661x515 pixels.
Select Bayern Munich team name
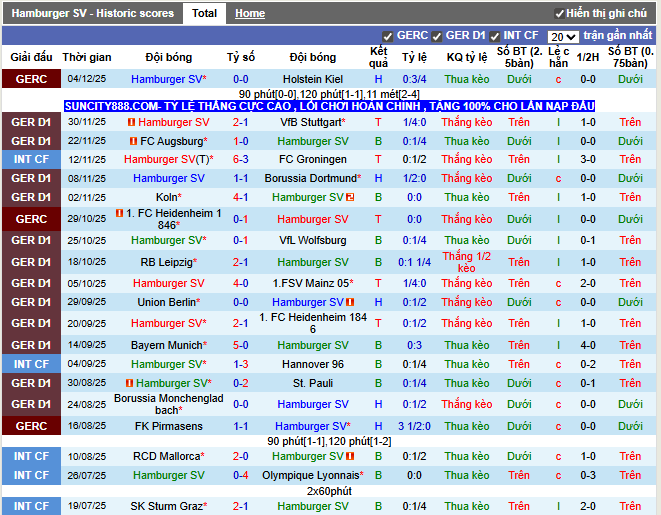click(169, 345)
